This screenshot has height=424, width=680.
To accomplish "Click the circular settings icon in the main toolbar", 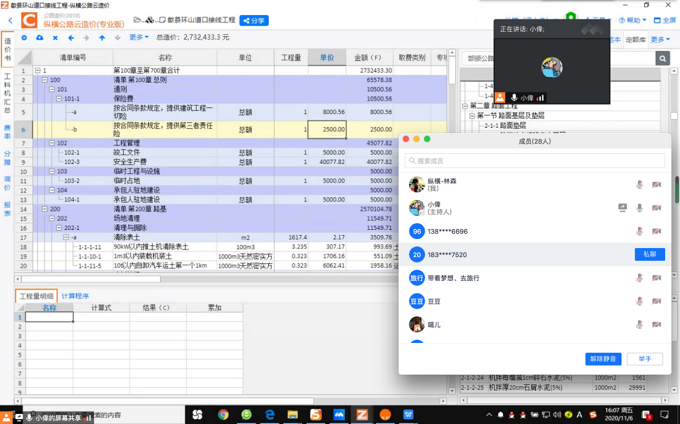I will click(x=24, y=38).
